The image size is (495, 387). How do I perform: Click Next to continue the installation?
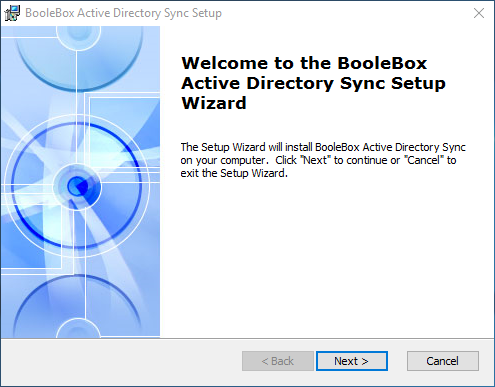point(352,361)
